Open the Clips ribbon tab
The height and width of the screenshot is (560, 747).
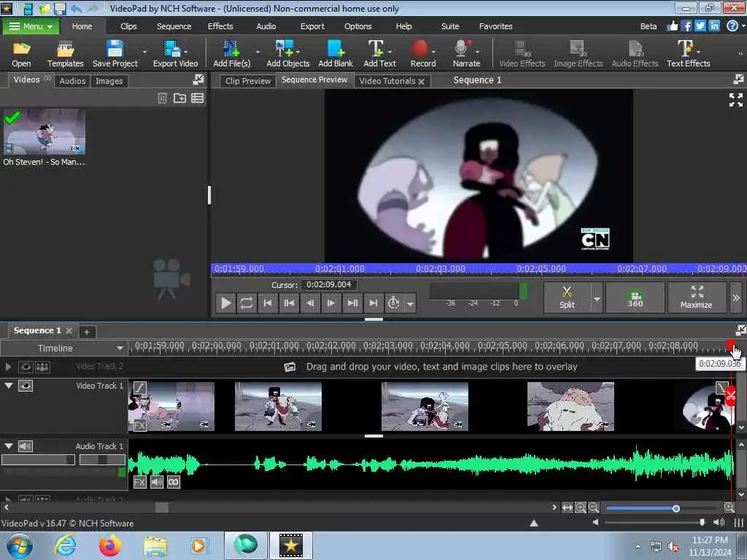click(128, 26)
